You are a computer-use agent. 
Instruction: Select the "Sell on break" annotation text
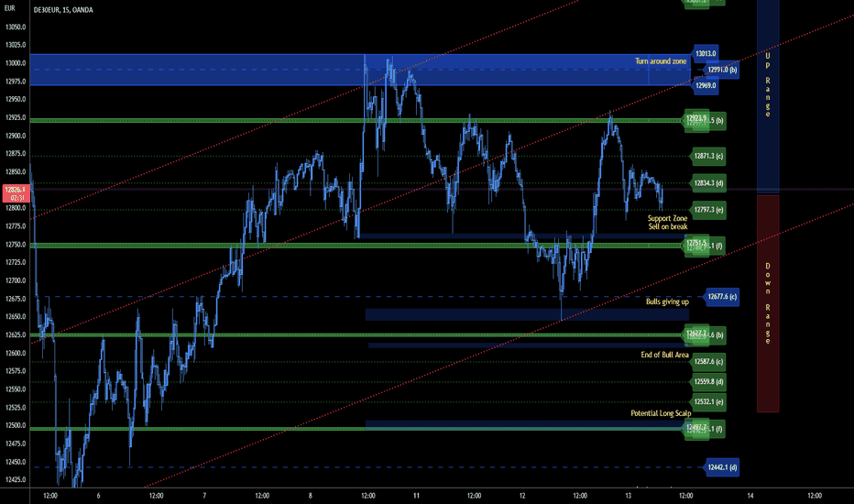point(668,226)
